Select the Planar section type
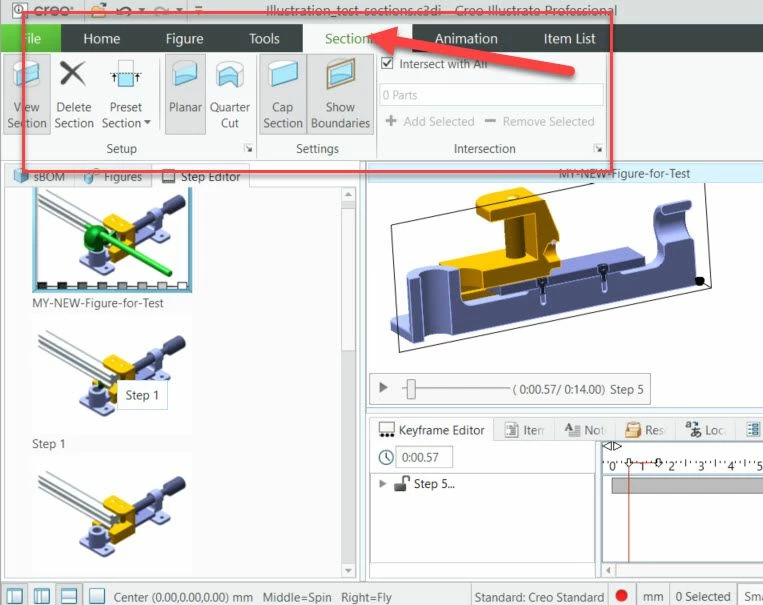Viewport: 763px width, 605px height. (185, 94)
